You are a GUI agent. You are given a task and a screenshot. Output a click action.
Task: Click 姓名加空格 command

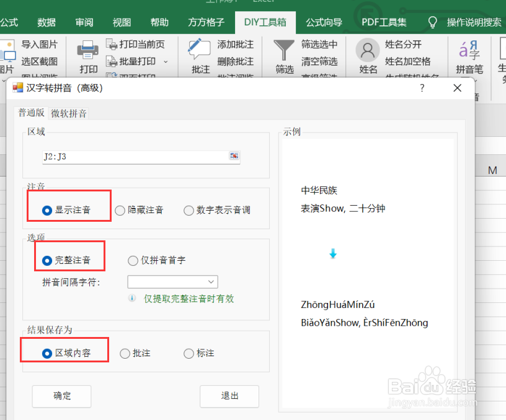(x=408, y=61)
